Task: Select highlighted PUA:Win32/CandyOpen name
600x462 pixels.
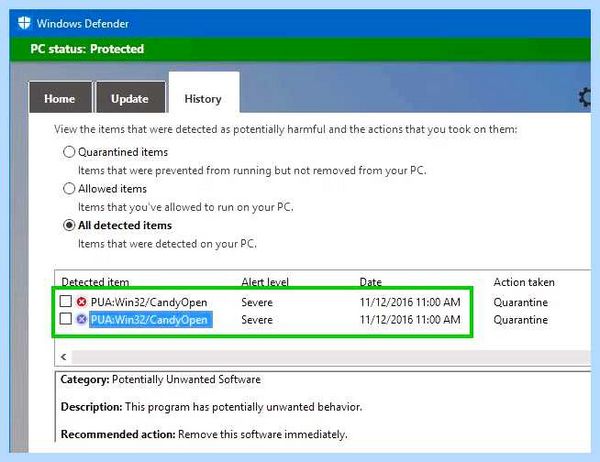Action: tap(151, 320)
